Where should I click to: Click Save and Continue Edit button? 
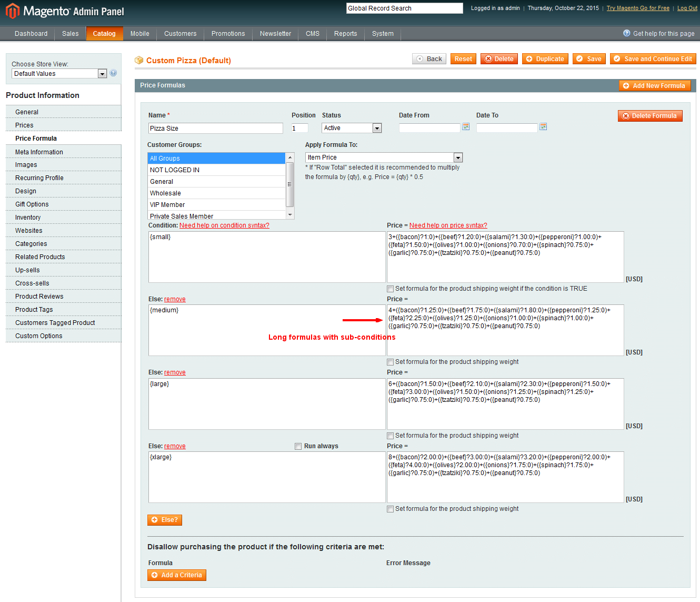pos(653,59)
